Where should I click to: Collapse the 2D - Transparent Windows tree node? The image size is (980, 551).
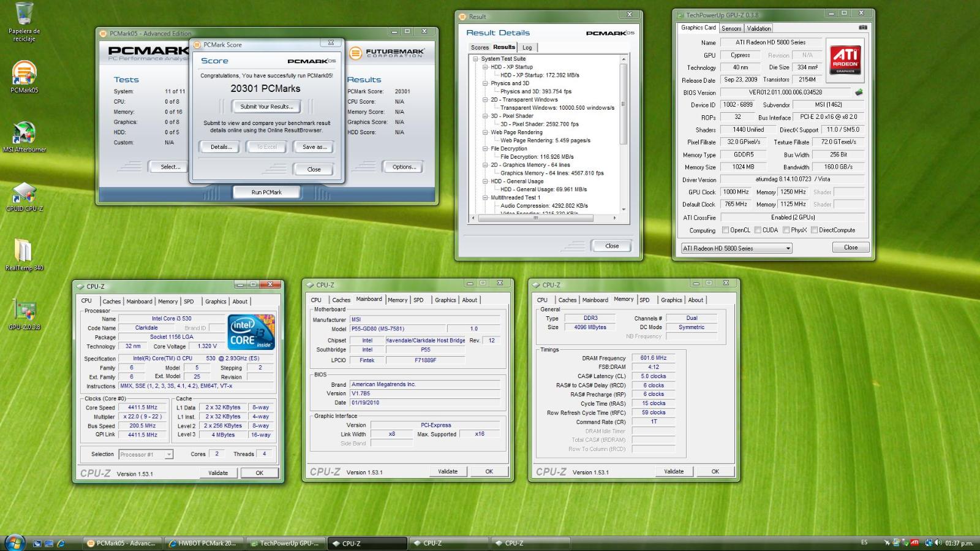point(484,99)
